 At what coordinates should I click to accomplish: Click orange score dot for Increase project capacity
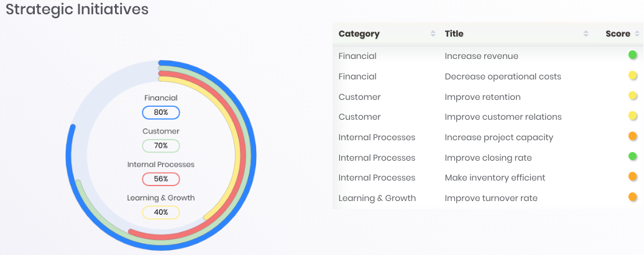click(x=633, y=136)
